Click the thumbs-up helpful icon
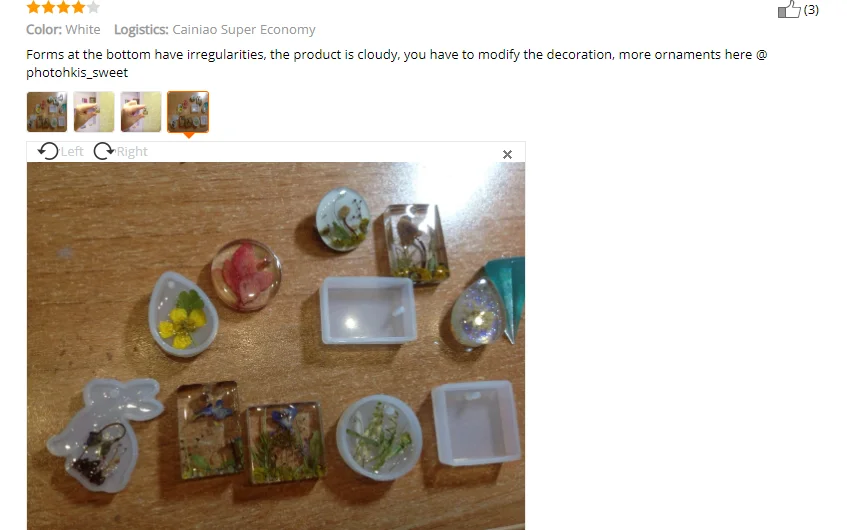The width and height of the screenshot is (847, 530). pyautogui.click(x=789, y=9)
